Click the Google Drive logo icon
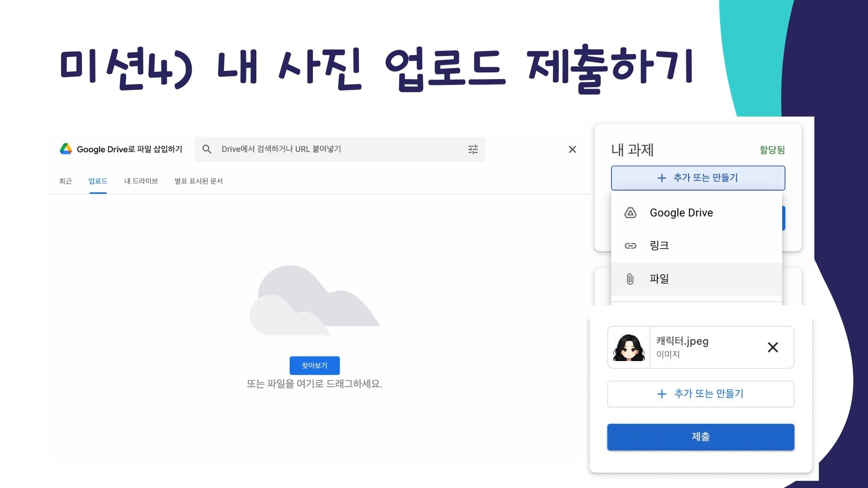 pyautogui.click(x=66, y=149)
